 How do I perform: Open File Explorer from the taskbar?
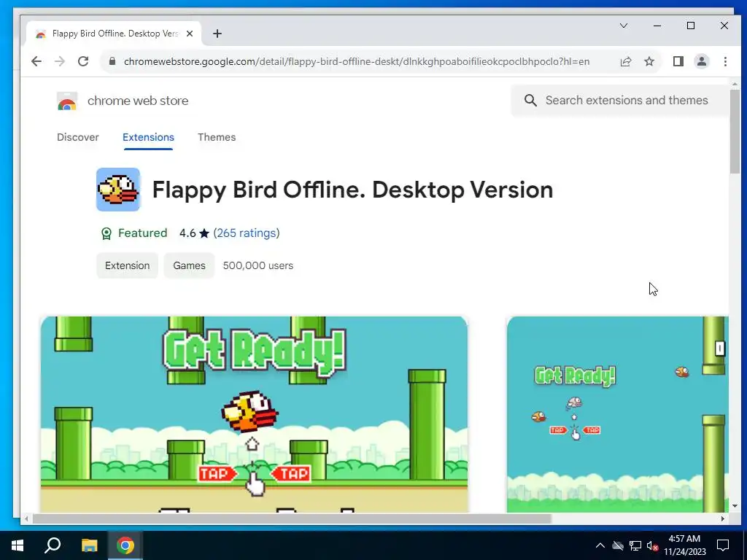point(89,545)
